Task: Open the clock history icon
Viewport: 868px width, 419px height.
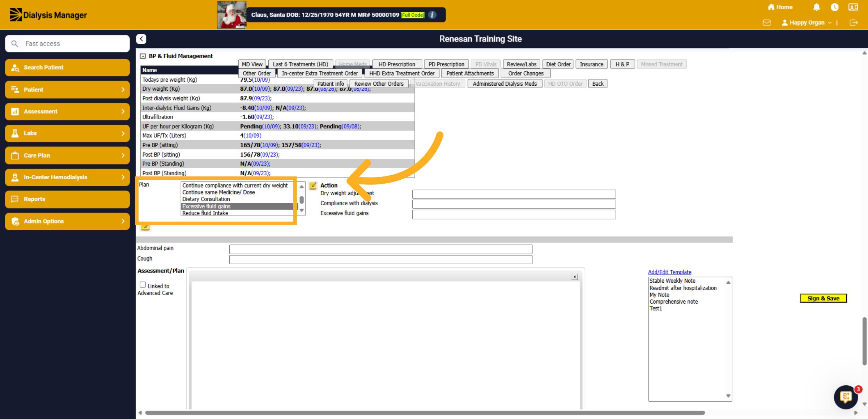Action: 835,7
